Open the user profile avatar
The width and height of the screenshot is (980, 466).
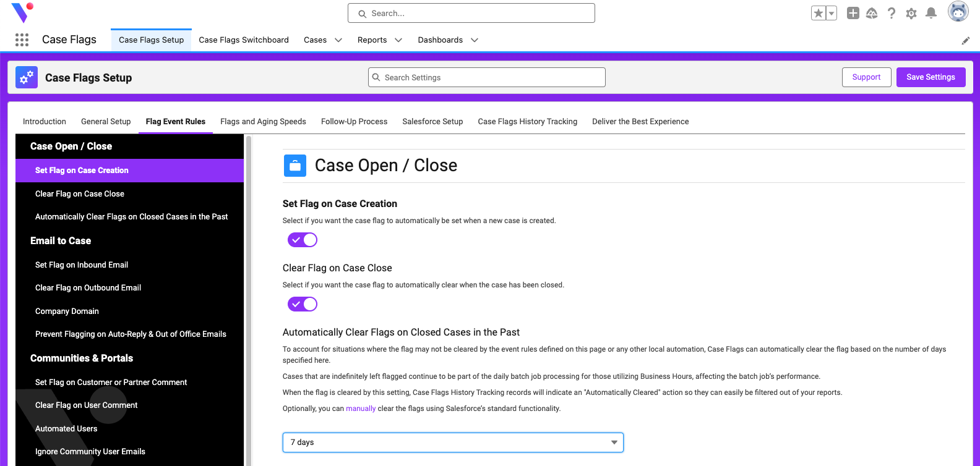pos(958,12)
